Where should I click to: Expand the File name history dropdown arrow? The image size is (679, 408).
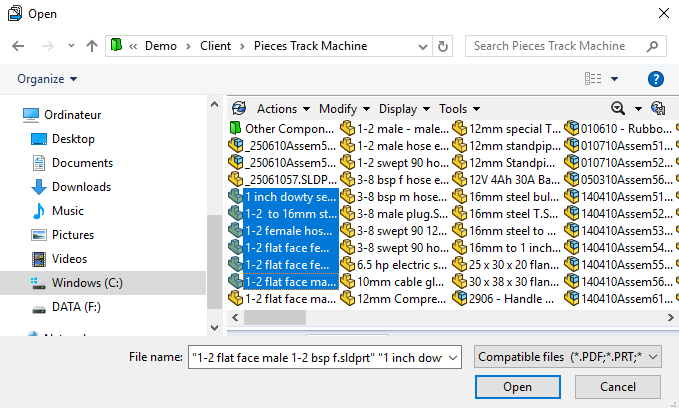pyautogui.click(x=453, y=357)
